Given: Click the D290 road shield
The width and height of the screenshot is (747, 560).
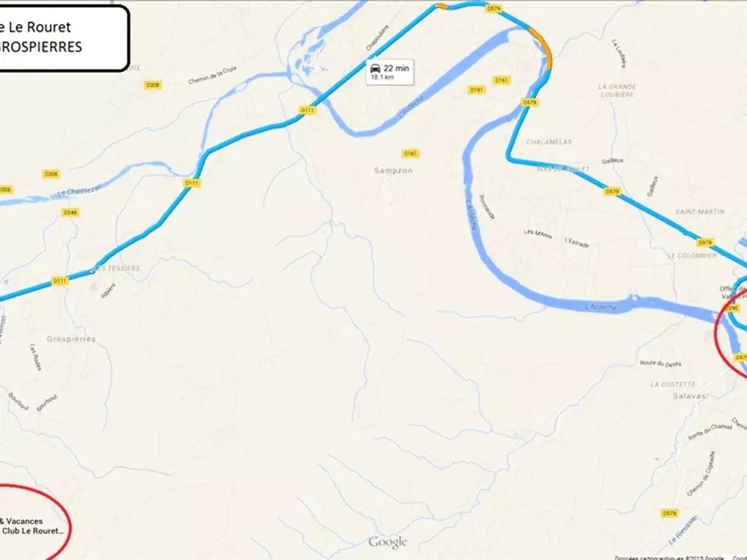Looking at the screenshot, I should [731, 308].
